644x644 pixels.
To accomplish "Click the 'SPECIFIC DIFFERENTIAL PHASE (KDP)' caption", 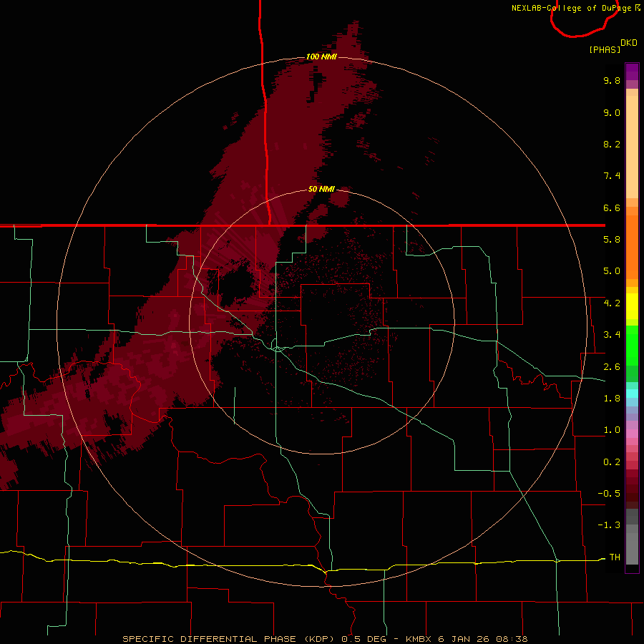I will (x=229, y=639).
